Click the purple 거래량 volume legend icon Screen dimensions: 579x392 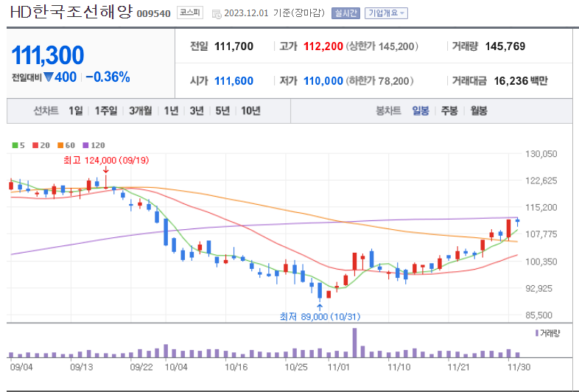[537, 333]
